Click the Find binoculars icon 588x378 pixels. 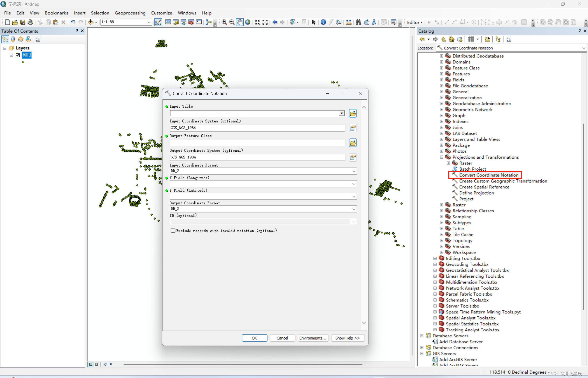tap(358, 22)
